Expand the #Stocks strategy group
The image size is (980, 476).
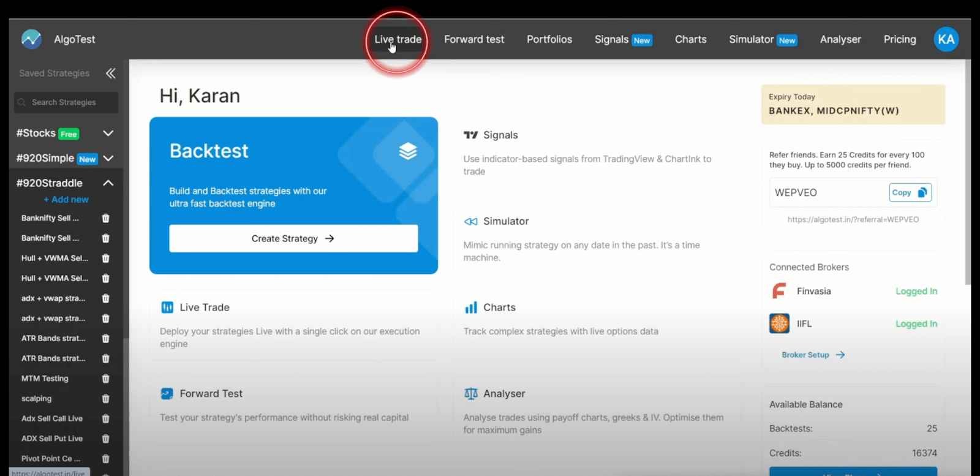(108, 134)
